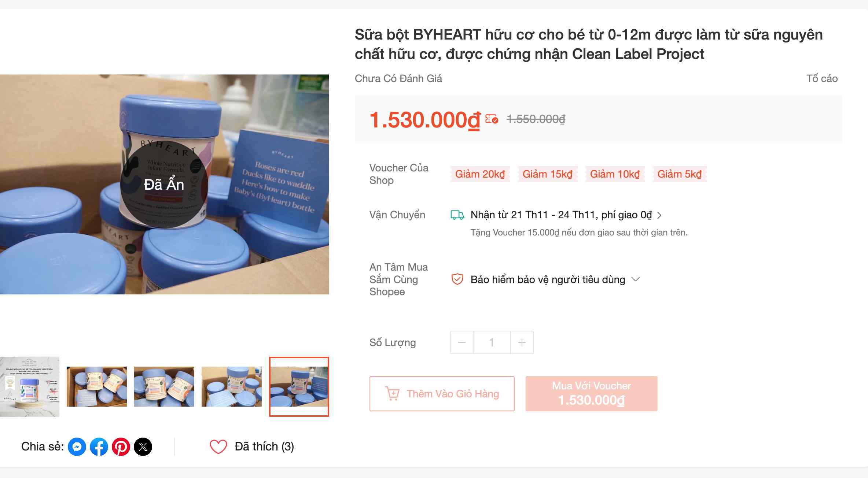Open shipping details arrow
Screen dimensions: 868x490
coord(659,215)
